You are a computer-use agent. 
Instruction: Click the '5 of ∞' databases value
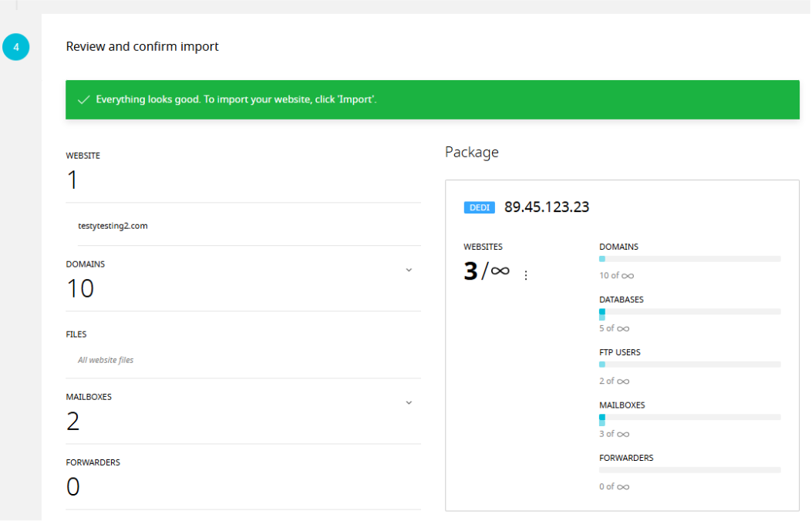(x=614, y=328)
